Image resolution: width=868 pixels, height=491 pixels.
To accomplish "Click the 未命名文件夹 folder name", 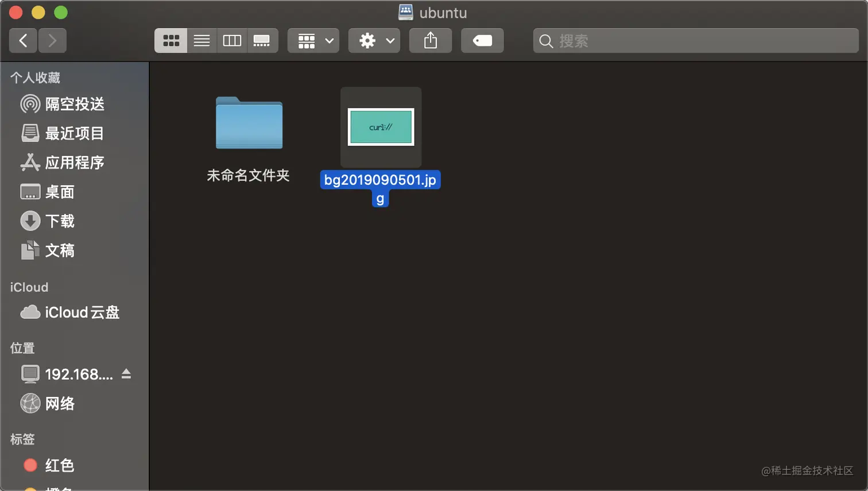I will pos(248,176).
